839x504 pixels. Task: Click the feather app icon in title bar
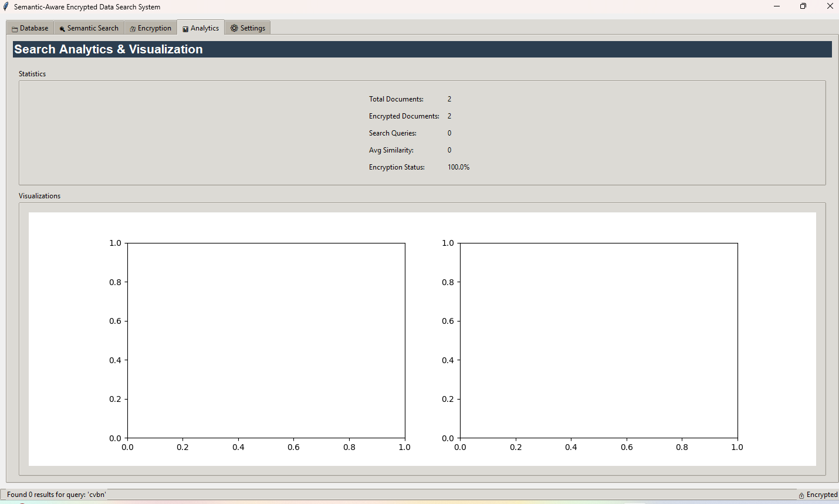[6, 6]
